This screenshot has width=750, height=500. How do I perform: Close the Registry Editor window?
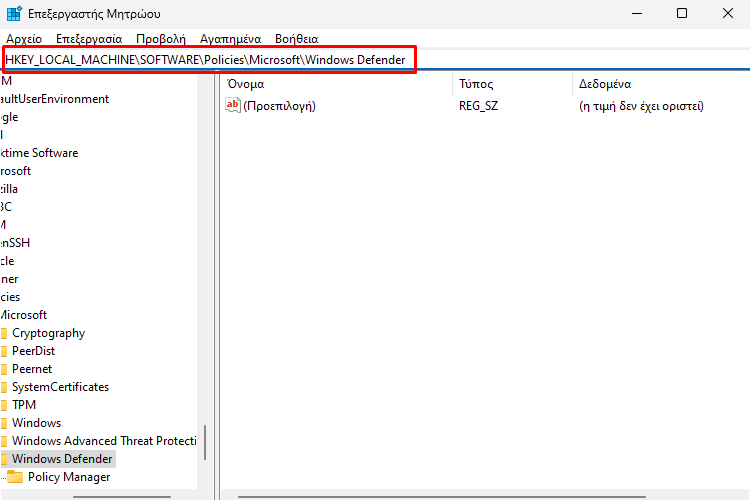[x=728, y=13]
